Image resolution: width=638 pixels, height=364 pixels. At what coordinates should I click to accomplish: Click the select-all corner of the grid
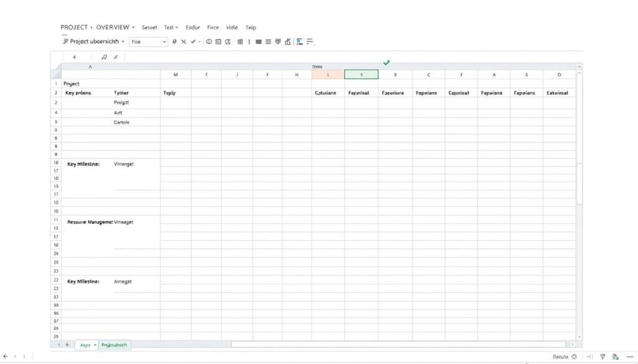(x=55, y=75)
